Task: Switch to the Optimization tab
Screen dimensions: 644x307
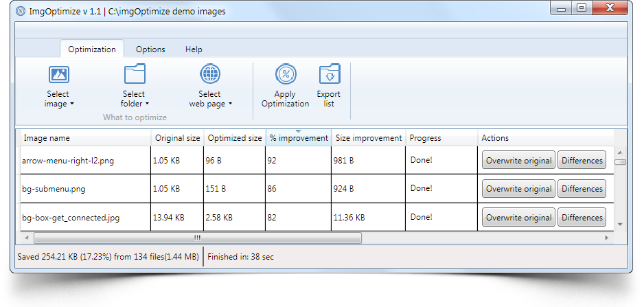Action: pyautogui.click(x=92, y=49)
